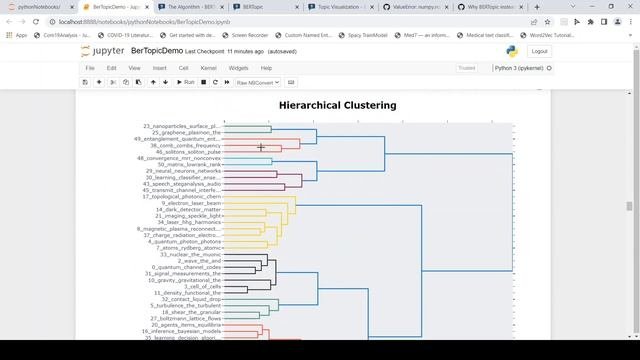
Task: Save the notebook with the save icon
Action: 85,82
